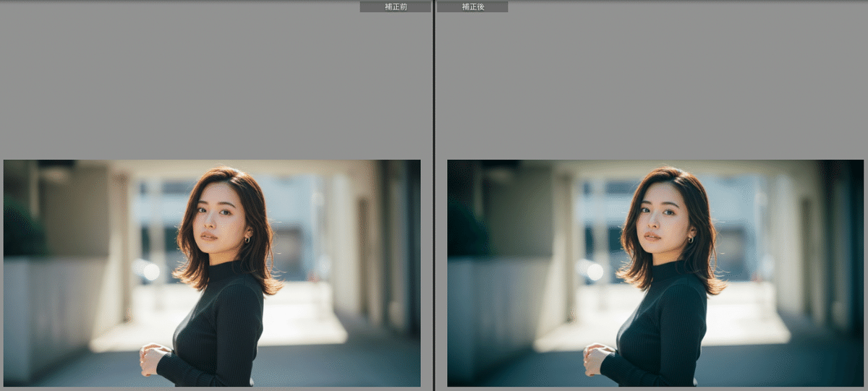Click the earring in the after photo
The image size is (868, 391).
[690, 239]
